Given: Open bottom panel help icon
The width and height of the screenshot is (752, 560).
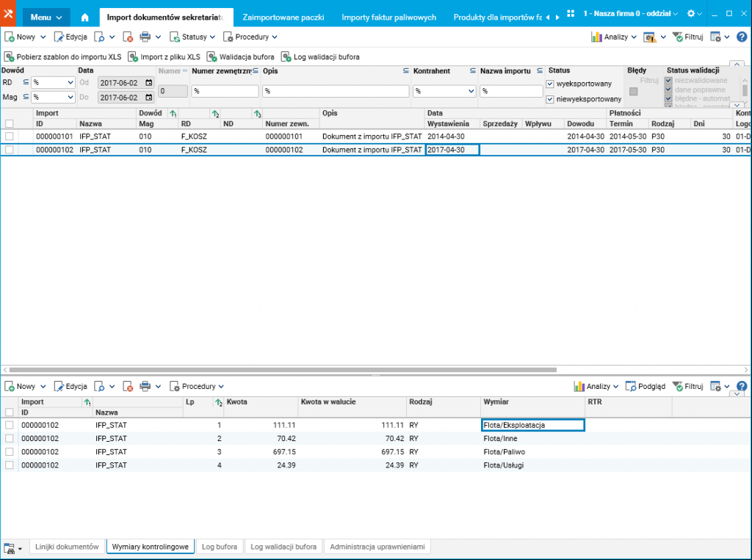Looking at the screenshot, I should pyautogui.click(x=742, y=387).
